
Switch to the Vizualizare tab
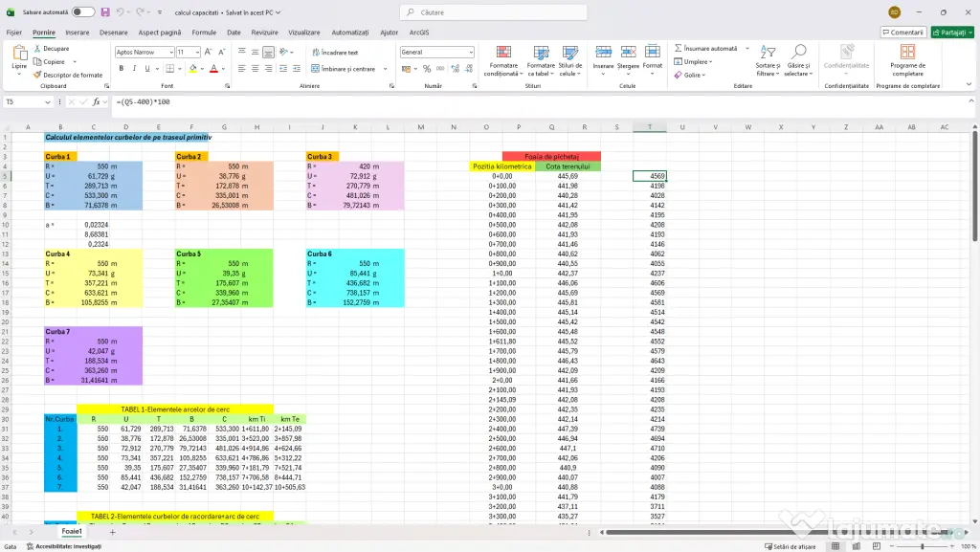tap(303, 33)
